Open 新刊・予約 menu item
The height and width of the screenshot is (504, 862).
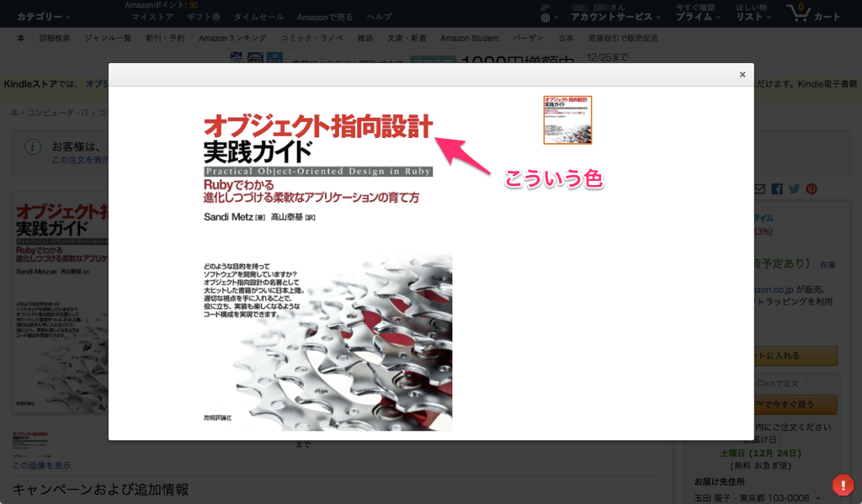pos(165,38)
